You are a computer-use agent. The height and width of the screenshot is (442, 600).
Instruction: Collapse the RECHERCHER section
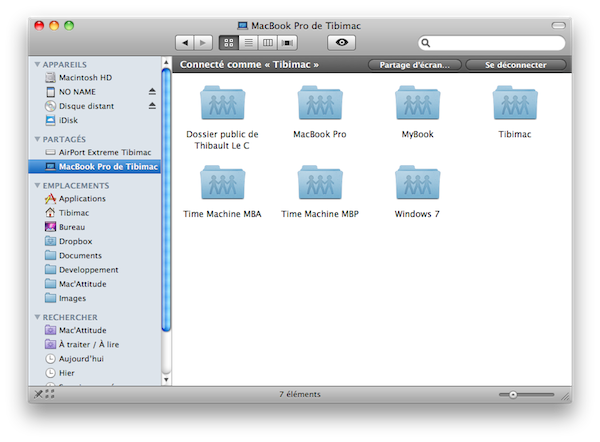37,317
